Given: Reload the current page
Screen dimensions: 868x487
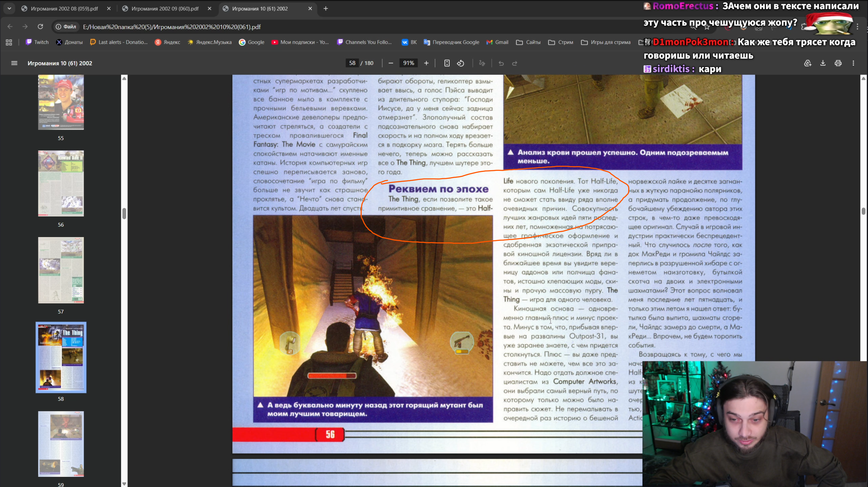Looking at the screenshot, I should pos(40,27).
